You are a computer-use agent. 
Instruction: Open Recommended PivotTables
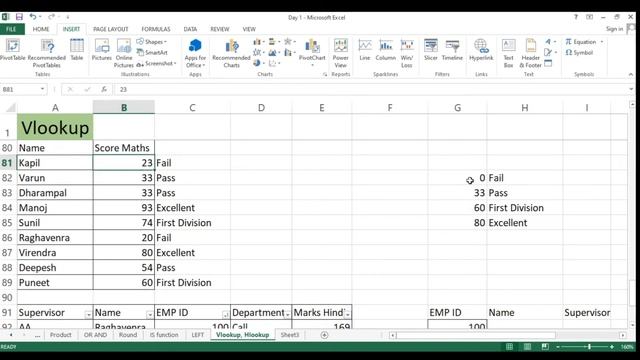47,53
